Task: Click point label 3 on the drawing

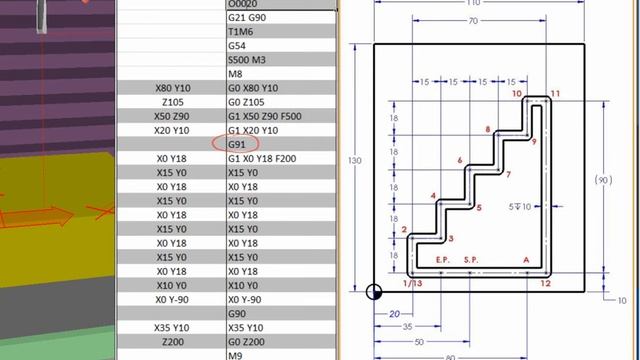Action: (451, 238)
